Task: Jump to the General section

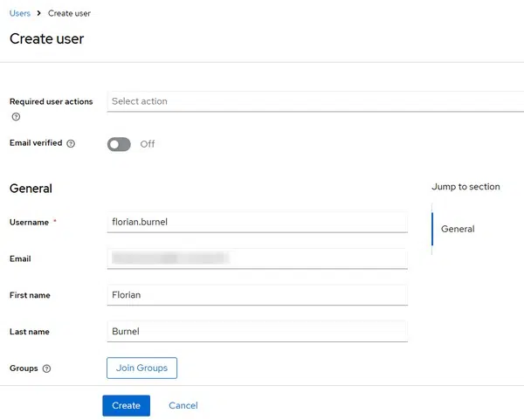Action: [x=458, y=229]
